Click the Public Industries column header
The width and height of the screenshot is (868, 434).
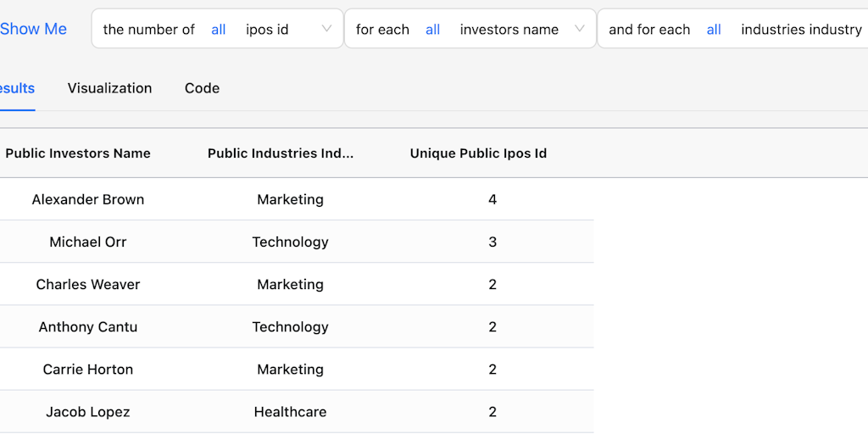[x=281, y=153]
